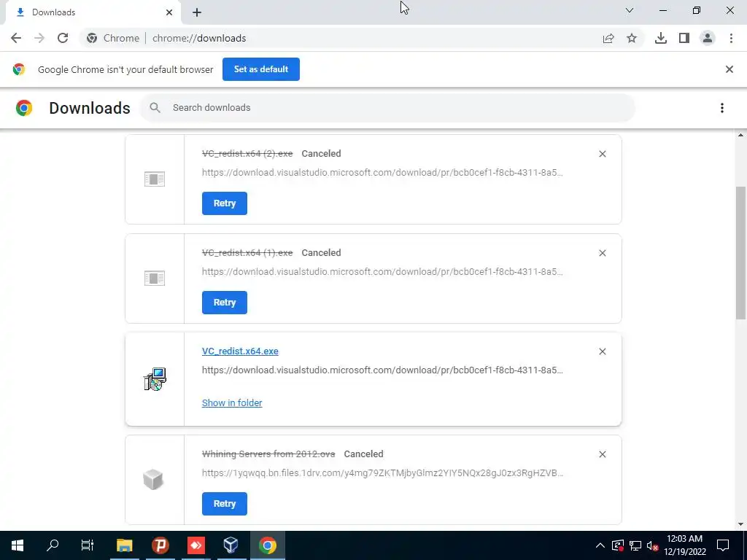This screenshot has width=747, height=560.
Task: Open Windows taskbar search
Action: click(x=53, y=545)
